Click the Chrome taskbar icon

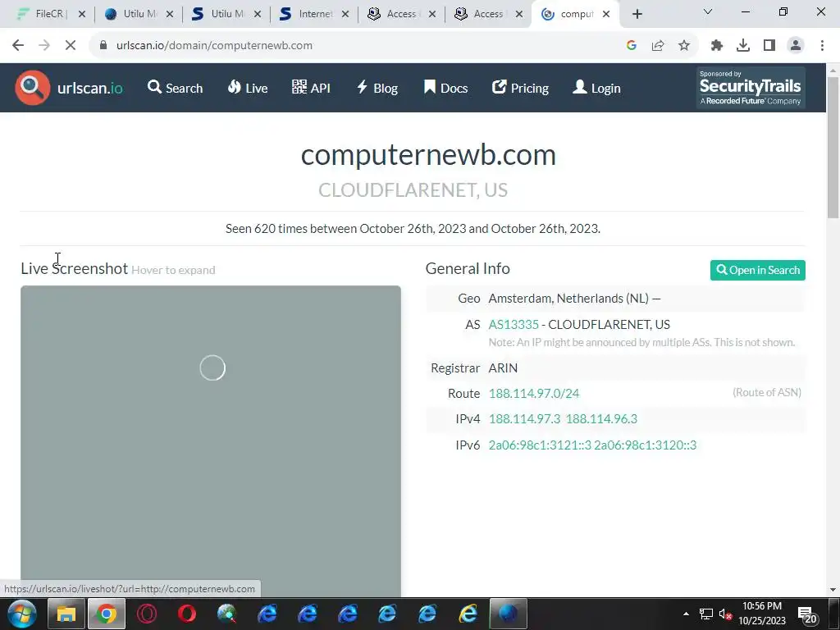point(107,614)
